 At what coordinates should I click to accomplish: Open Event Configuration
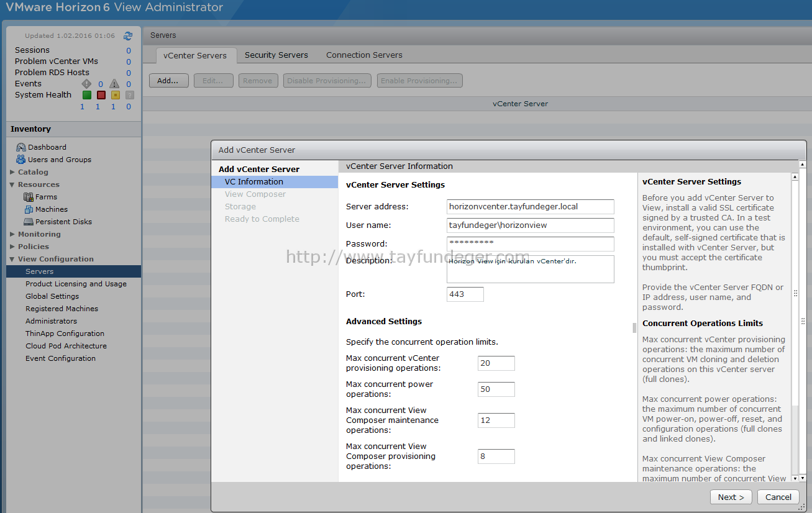(x=60, y=358)
